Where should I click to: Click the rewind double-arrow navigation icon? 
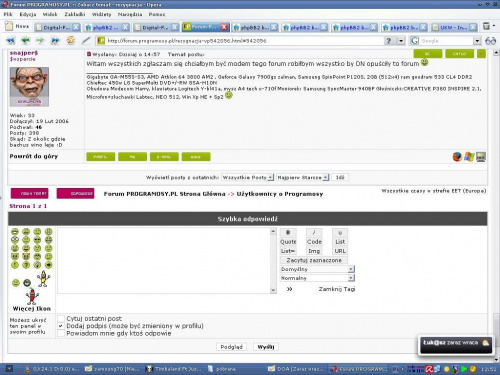click(11, 41)
